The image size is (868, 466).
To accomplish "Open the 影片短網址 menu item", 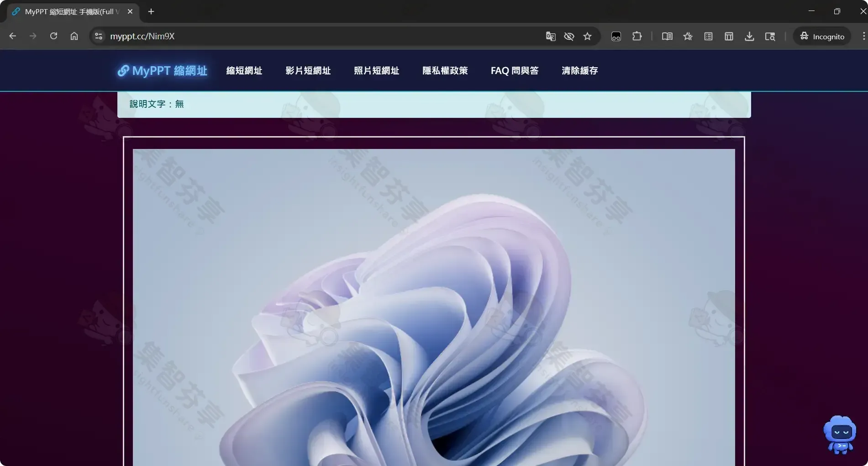I will tap(308, 71).
